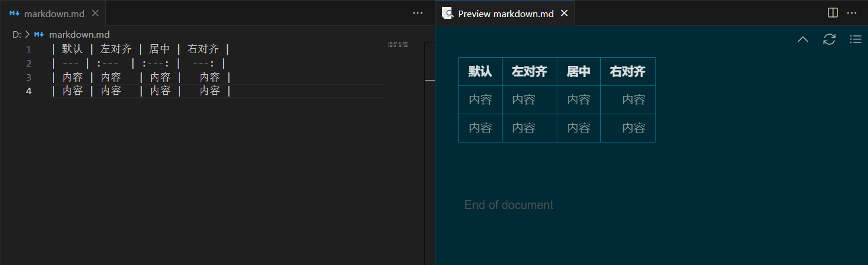
Task: Click the split editor icon in preview group
Action: point(833,13)
